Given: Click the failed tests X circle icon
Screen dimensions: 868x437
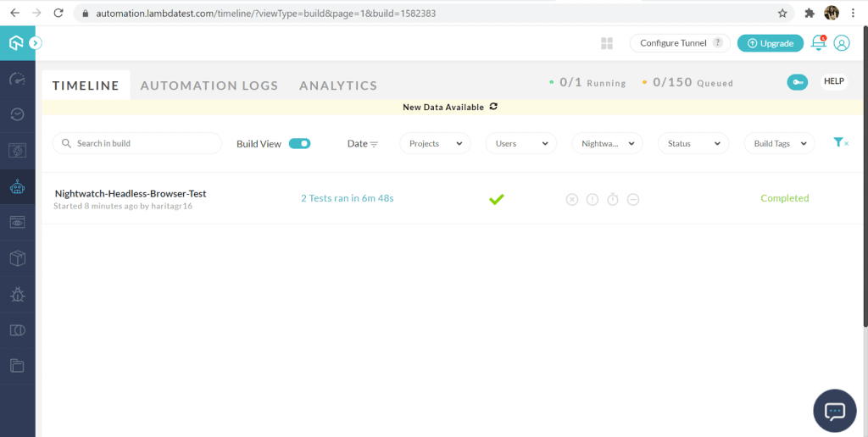Looking at the screenshot, I should (x=572, y=200).
